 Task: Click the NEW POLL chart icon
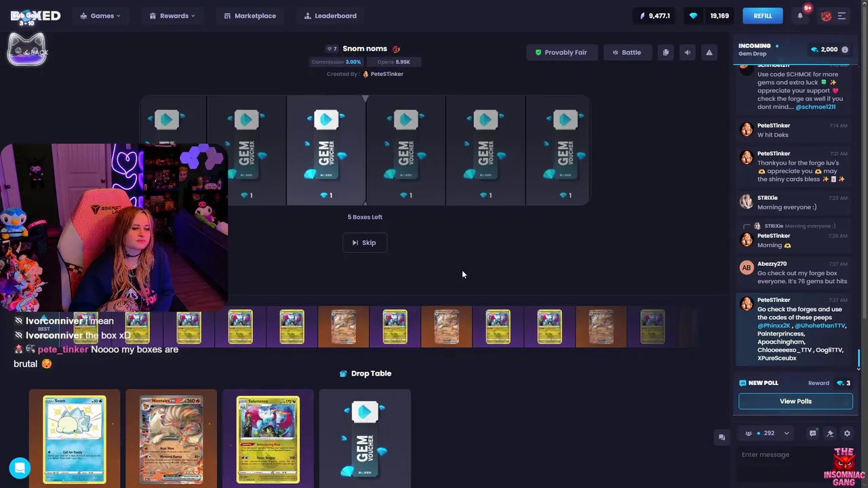click(743, 383)
